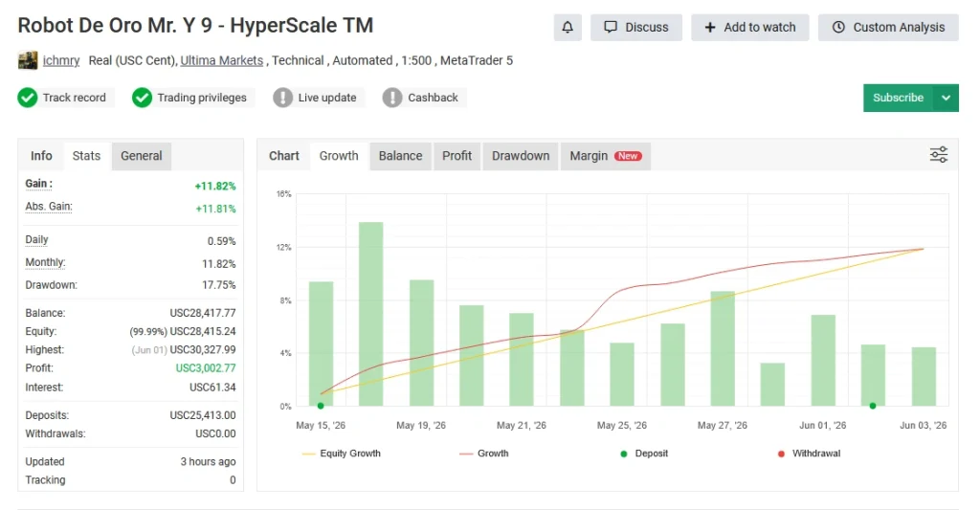Screen dimensions: 980x510
Task: Toggle Deposit legend marker visibility
Action: [x=644, y=454]
